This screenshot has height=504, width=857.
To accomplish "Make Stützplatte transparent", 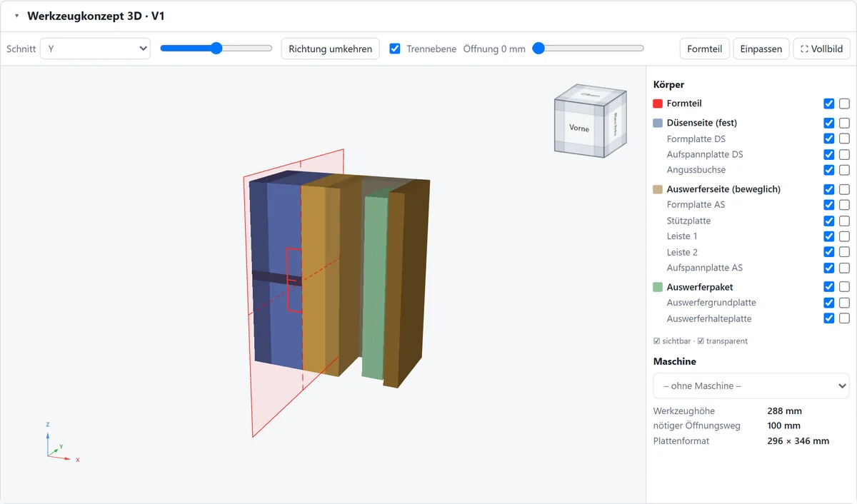I will [x=844, y=221].
